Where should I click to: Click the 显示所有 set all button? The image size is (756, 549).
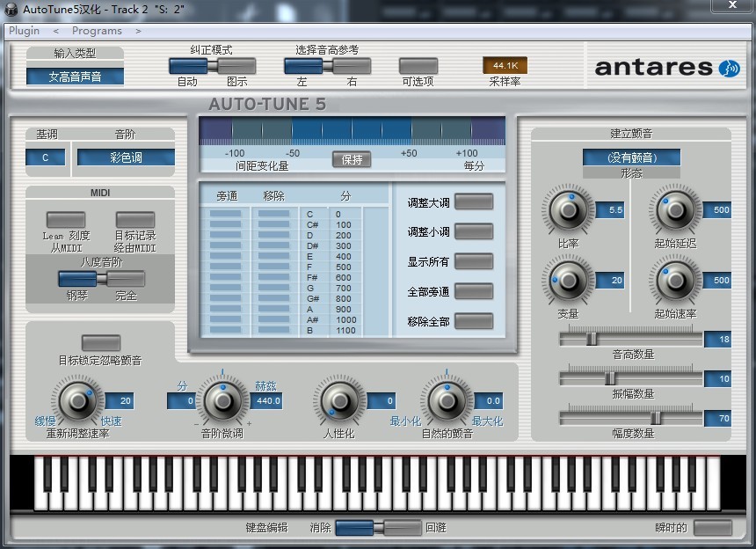pyautogui.click(x=474, y=261)
